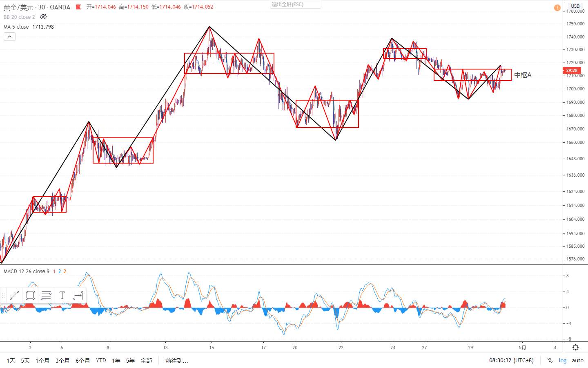588x368 pixels.
Task: Collapse the indicator legend with chevron
Action: [9, 36]
